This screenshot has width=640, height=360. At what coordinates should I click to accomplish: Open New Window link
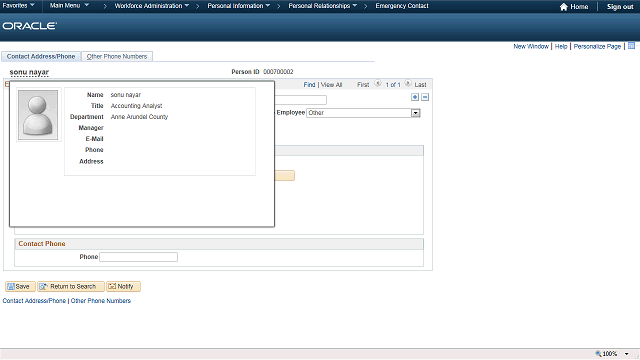(x=531, y=47)
